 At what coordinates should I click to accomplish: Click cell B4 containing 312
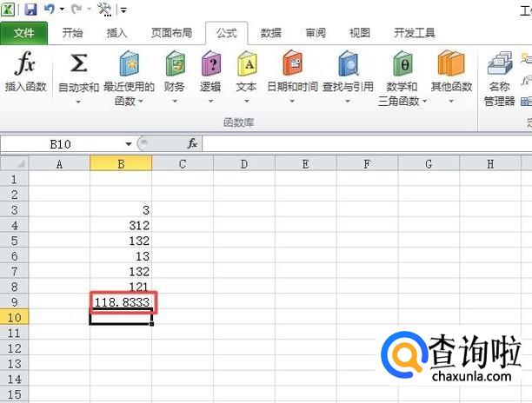121,226
